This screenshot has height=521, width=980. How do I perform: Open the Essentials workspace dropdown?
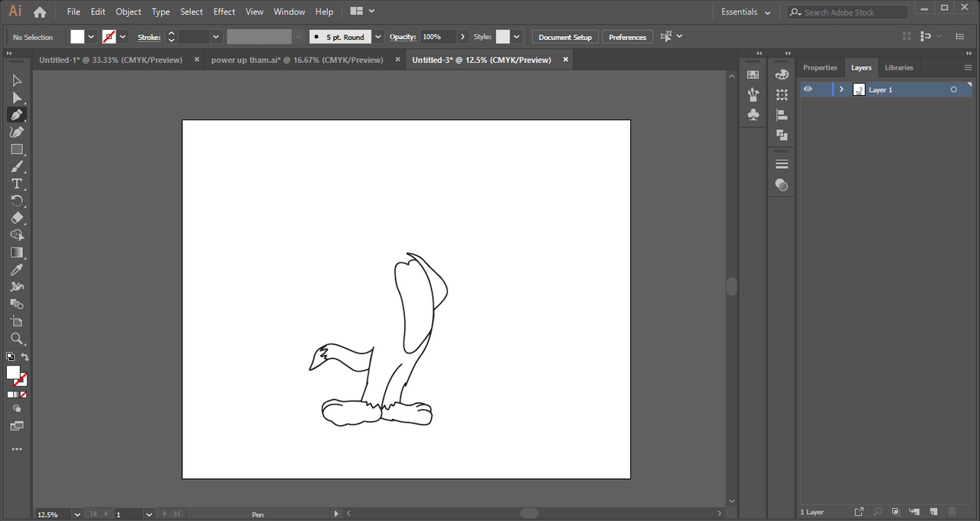pos(746,12)
